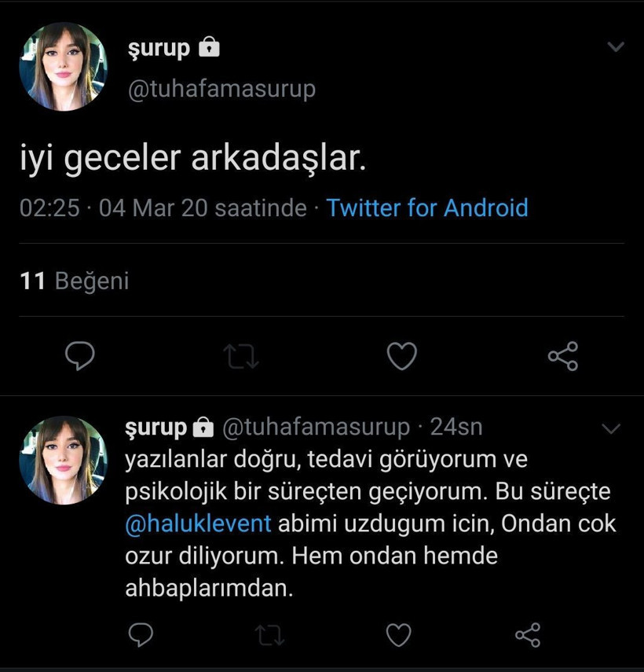Like the top tweet
The width and height of the screenshot is (644, 672).
(x=401, y=356)
